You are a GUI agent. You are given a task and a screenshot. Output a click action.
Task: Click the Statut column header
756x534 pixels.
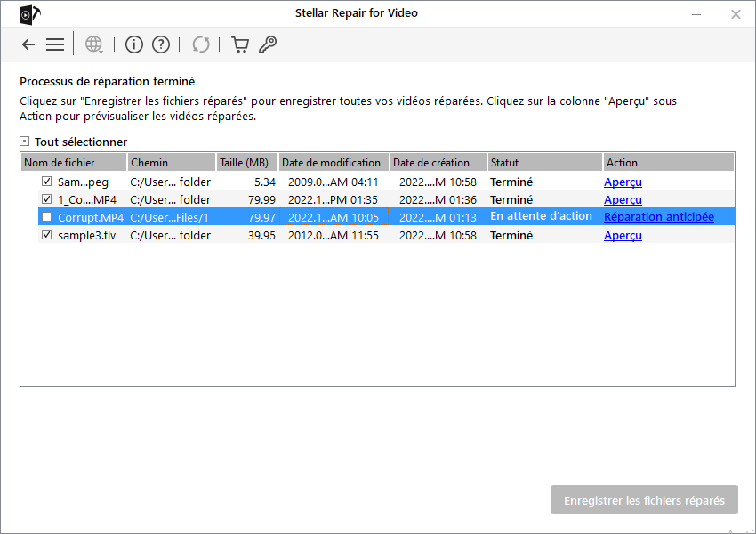tap(543, 163)
